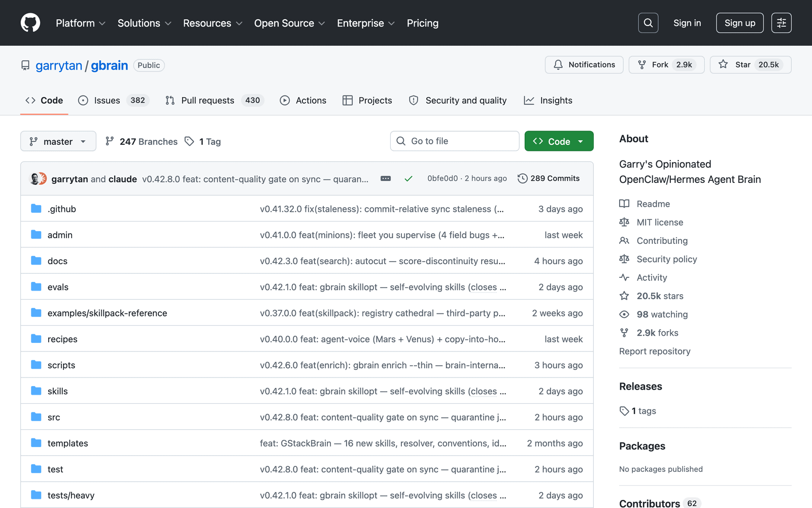Open the test folder row
Viewport: 812px width, 508px height.
coord(307,469)
